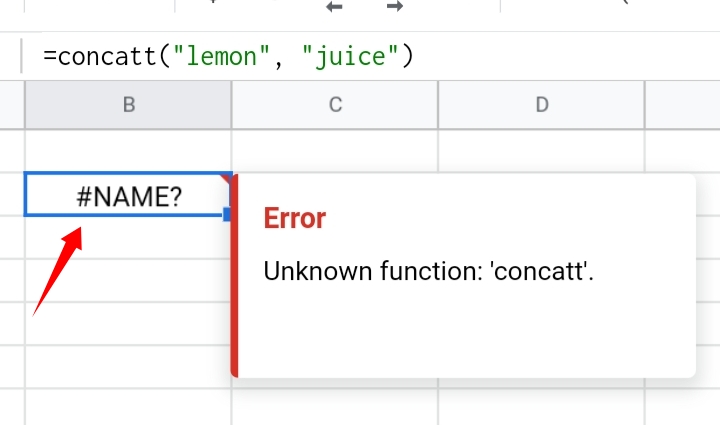Select the empty column C cell above error popup

335,151
